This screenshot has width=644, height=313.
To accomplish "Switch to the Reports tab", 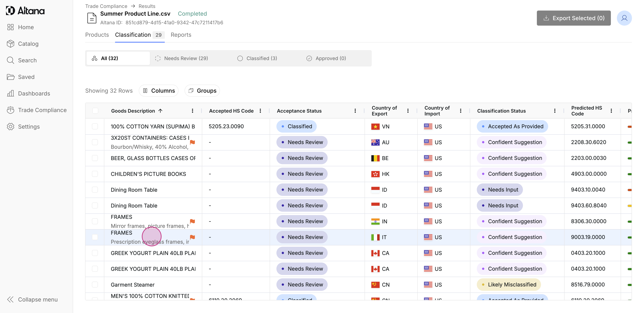I will [x=181, y=35].
